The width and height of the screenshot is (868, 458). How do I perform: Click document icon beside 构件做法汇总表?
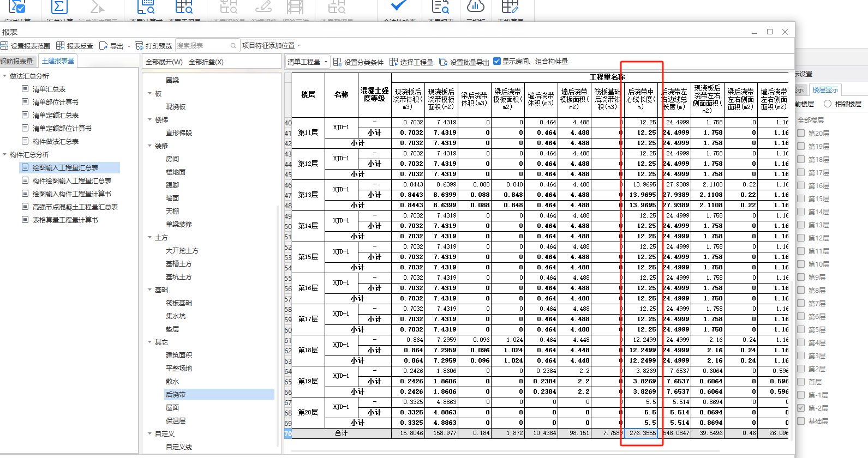(x=25, y=141)
